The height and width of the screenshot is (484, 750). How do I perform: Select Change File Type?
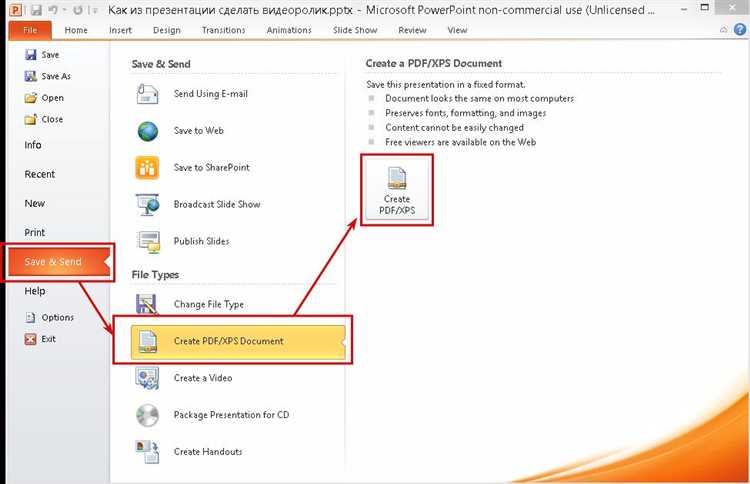[208, 304]
